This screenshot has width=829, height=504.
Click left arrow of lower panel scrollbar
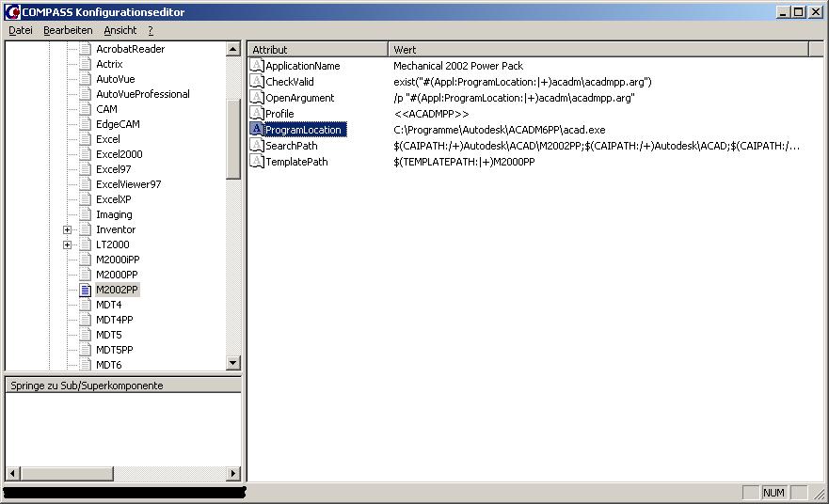coord(13,473)
